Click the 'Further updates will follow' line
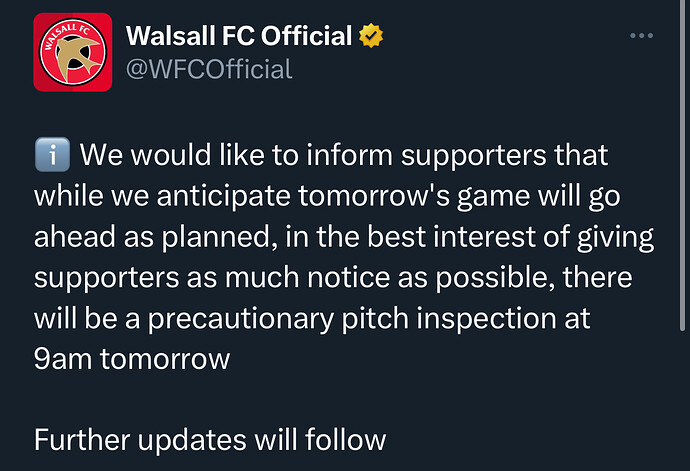The width and height of the screenshot is (690, 471). (x=210, y=439)
